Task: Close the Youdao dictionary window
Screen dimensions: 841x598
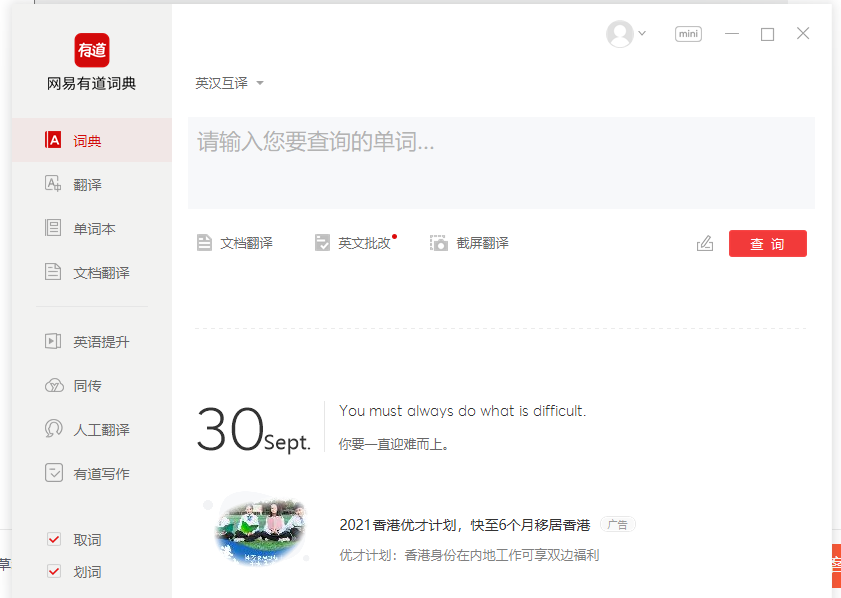Action: click(803, 33)
